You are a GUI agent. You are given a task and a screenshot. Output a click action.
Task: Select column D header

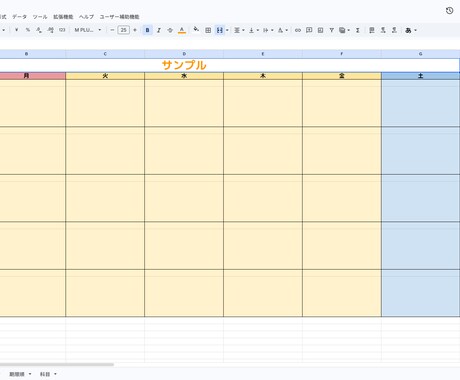pyautogui.click(x=184, y=54)
